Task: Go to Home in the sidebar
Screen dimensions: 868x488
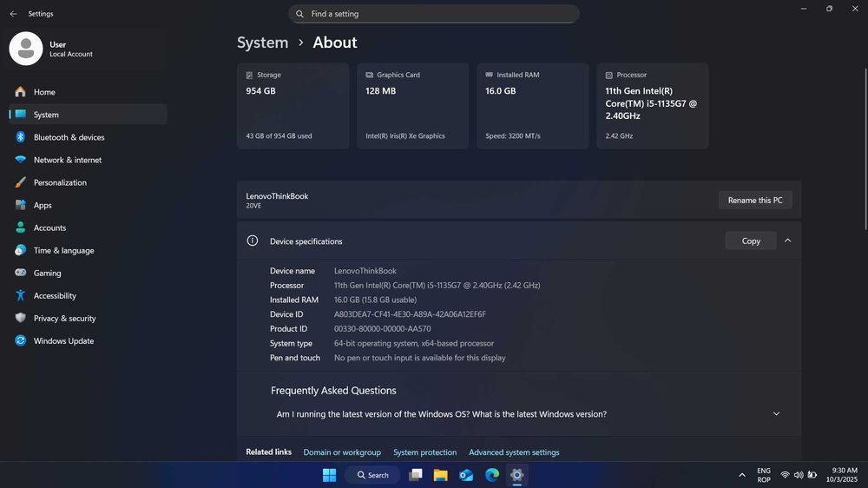Action: click(88, 92)
